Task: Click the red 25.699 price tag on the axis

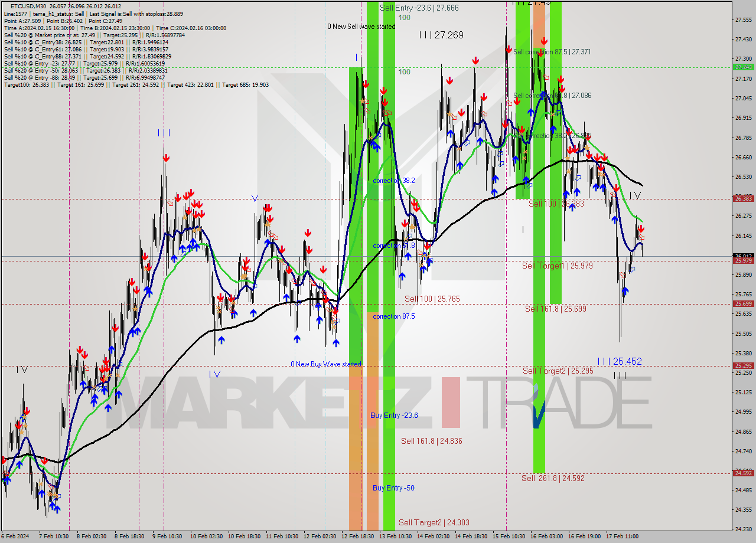Action: 743,303
